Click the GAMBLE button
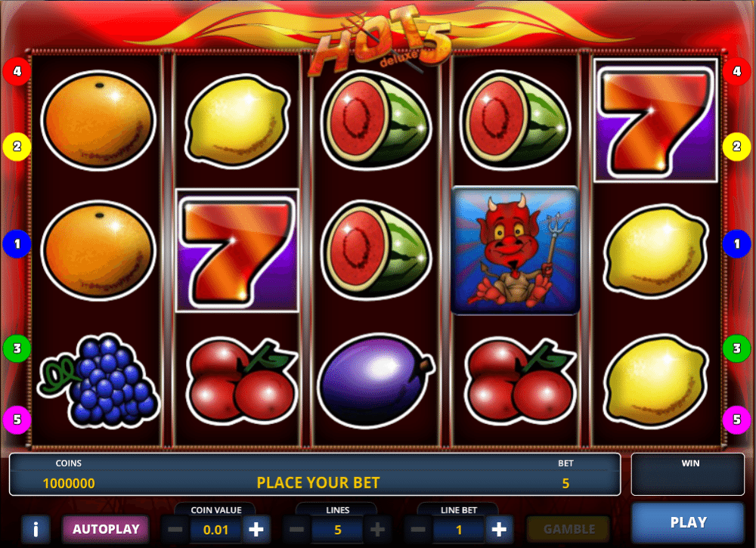Image resolution: width=756 pixels, height=548 pixels. [x=569, y=529]
